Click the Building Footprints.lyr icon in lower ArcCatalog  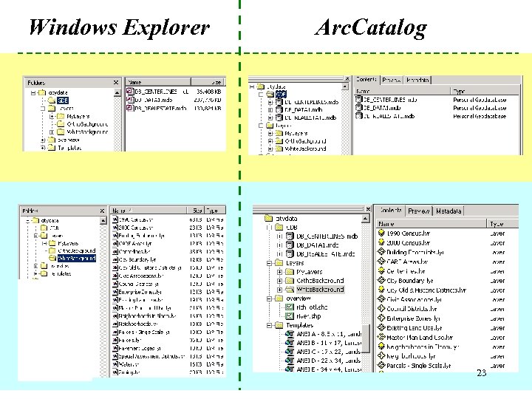[381, 252]
